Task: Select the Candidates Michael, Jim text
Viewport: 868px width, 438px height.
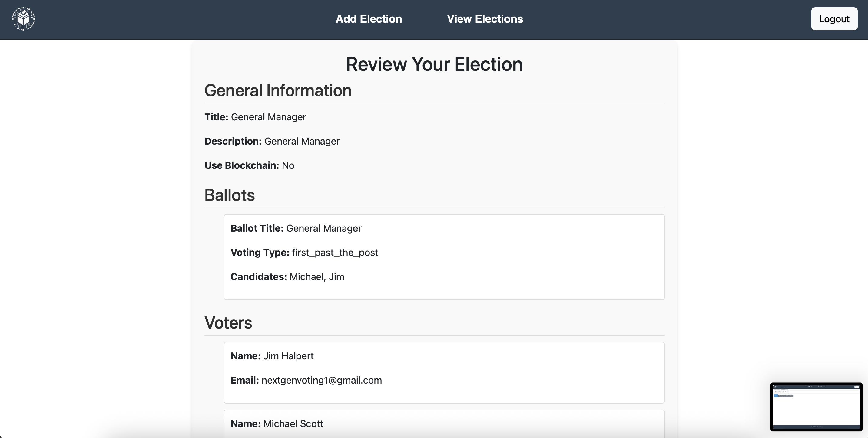Action: click(317, 276)
